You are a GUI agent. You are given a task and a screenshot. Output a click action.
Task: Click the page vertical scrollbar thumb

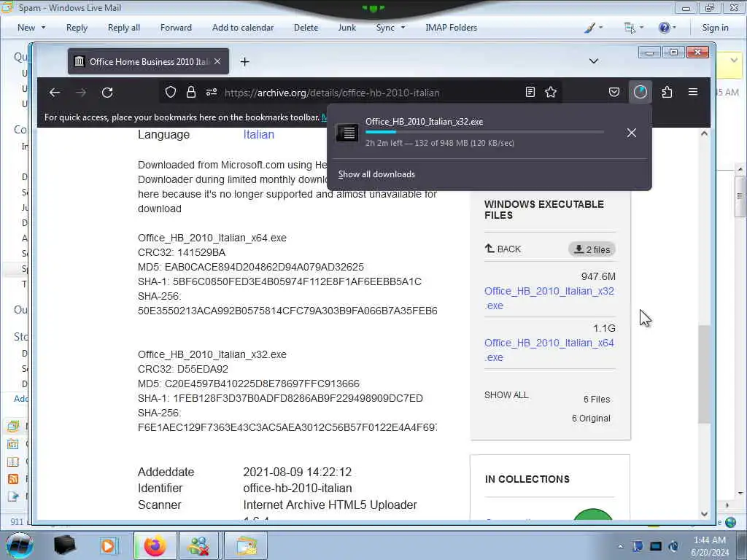pyautogui.click(x=704, y=374)
